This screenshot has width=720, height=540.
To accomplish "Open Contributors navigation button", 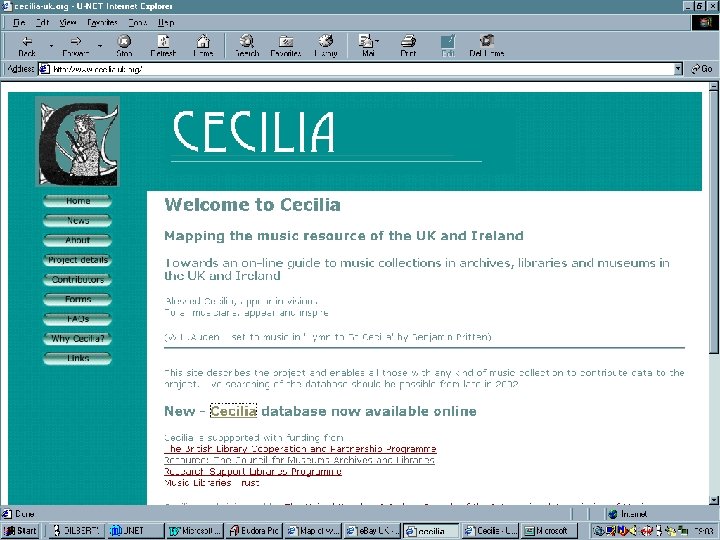I will (78, 280).
